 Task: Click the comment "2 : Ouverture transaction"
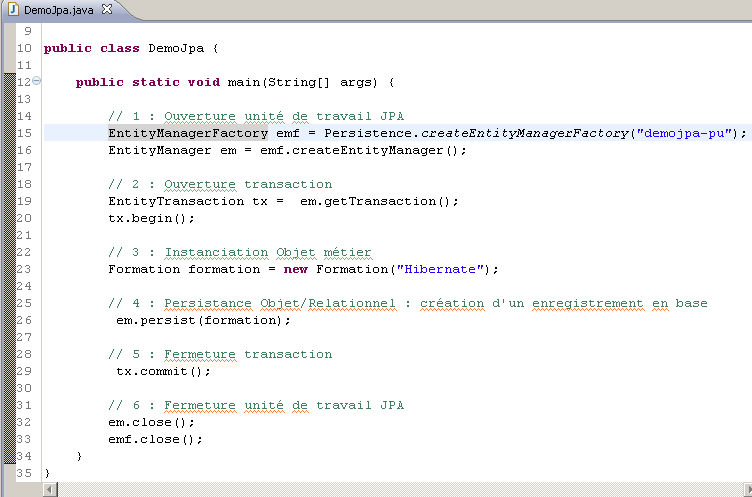(x=220, y=184)
